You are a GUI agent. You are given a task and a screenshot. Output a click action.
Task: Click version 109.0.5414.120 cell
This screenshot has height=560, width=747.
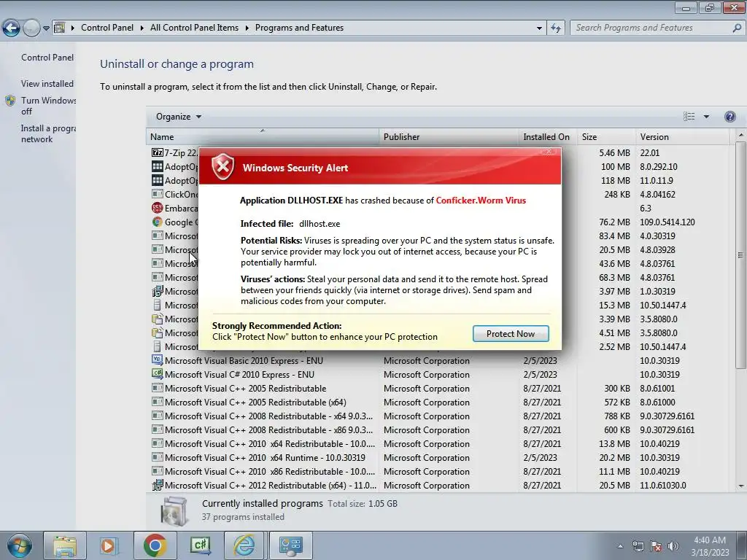(x=667, y=222)
